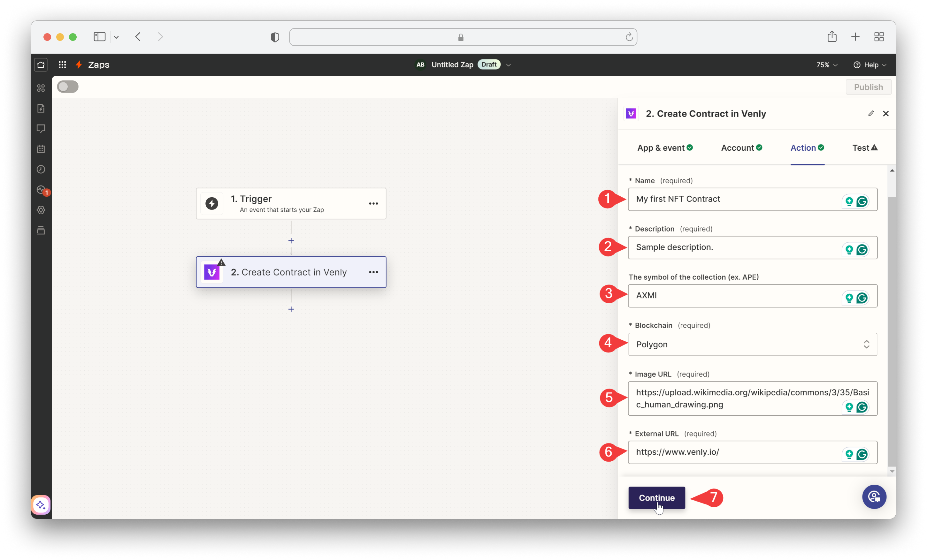Click the privacy shield icon in Safari toolbar
927x560 pixels.
coord(275,37)
